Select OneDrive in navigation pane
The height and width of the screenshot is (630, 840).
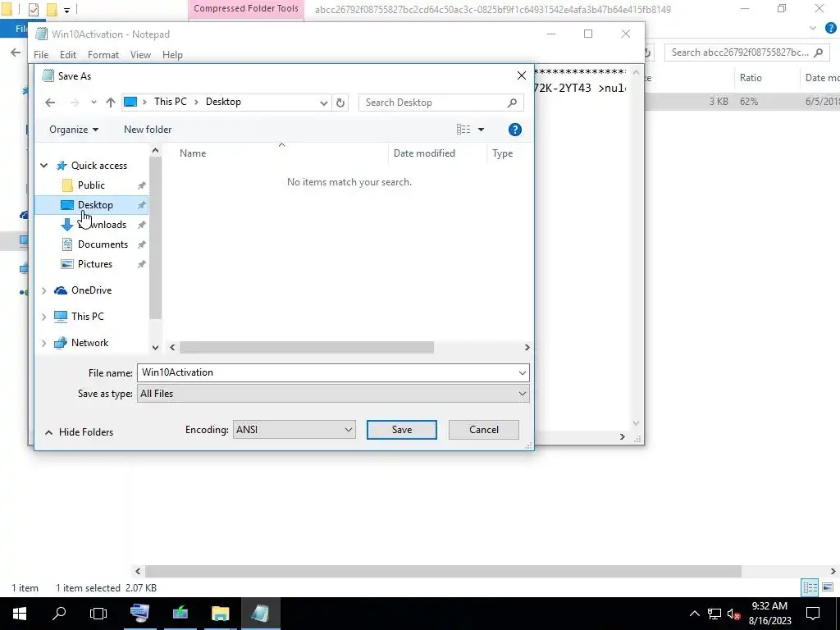point(91,290)
